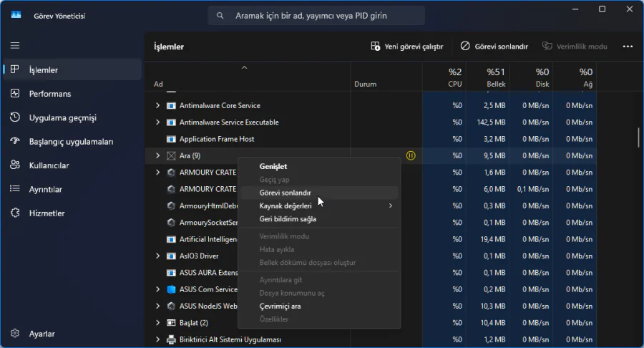The width and height of the screenshot is (644, 348).
Task: Sort by the Ağ column header
Action: (x=575, y=77)
